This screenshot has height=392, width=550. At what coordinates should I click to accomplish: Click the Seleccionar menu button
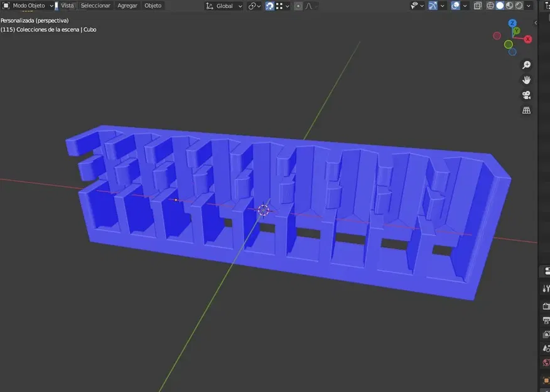(95, 6)
